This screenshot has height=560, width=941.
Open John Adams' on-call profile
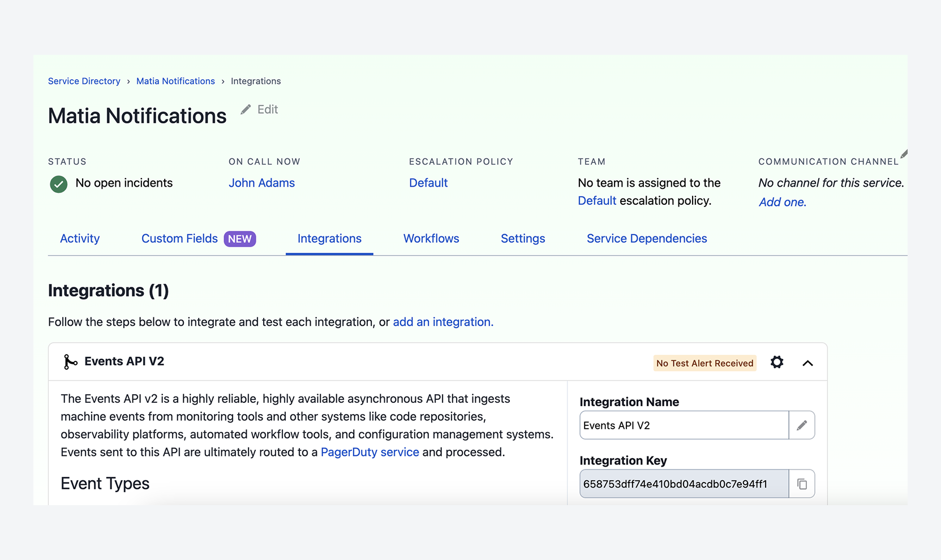click(261, 183)
